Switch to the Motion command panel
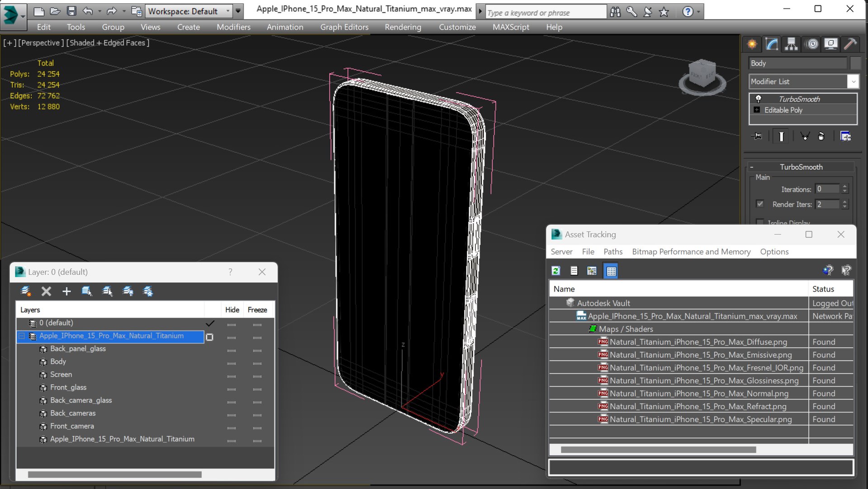 coord(812,44)
